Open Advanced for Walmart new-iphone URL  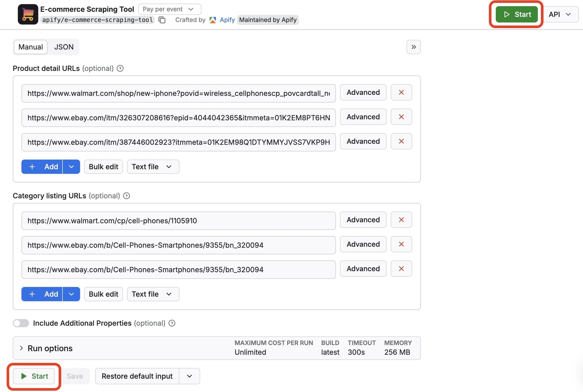pyautogui.click(x=363, y=92)
